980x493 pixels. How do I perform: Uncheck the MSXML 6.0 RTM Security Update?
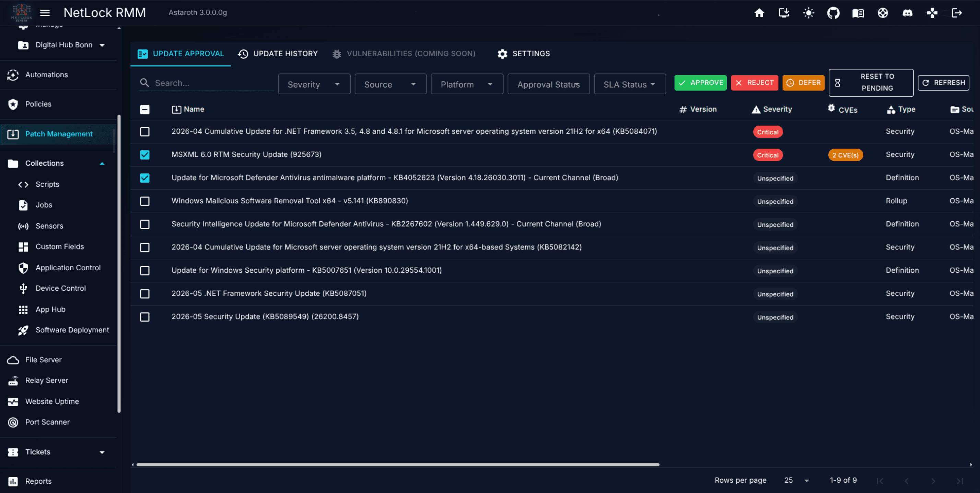pos(144,155)
